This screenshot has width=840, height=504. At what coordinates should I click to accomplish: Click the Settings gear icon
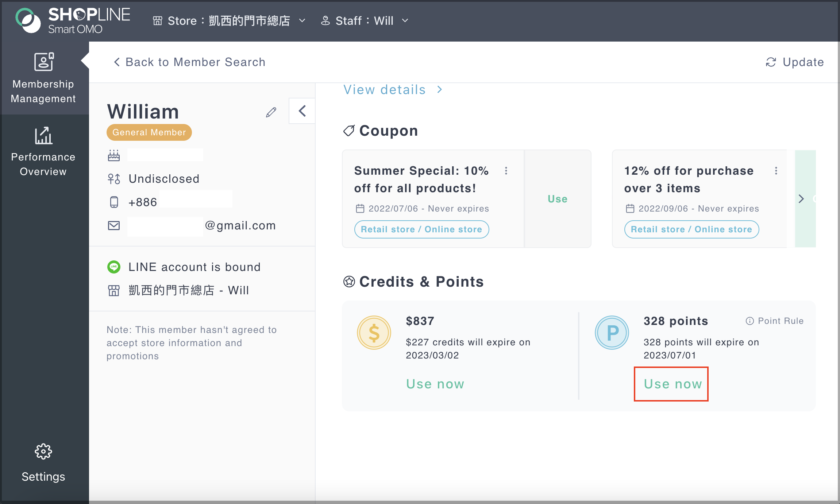(x=43, y=451)
